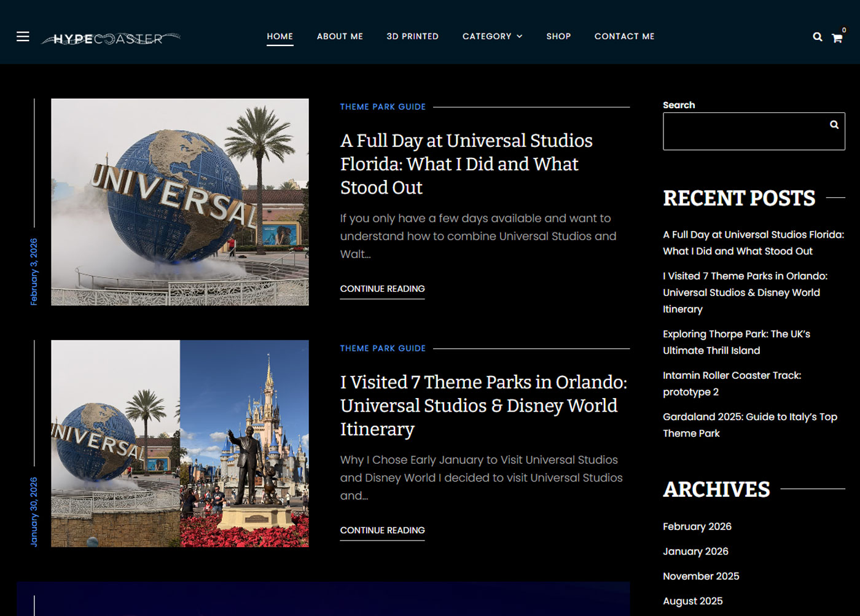Open recent post 'Intamin Roller Coaster Track: prototype 2'
The image size is (860, 616).
click(x=732, y=383)
